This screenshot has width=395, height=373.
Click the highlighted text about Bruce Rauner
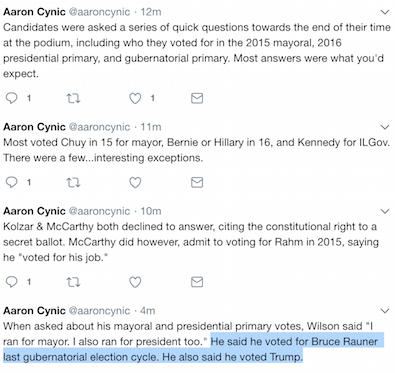click(x=193, y=349)
